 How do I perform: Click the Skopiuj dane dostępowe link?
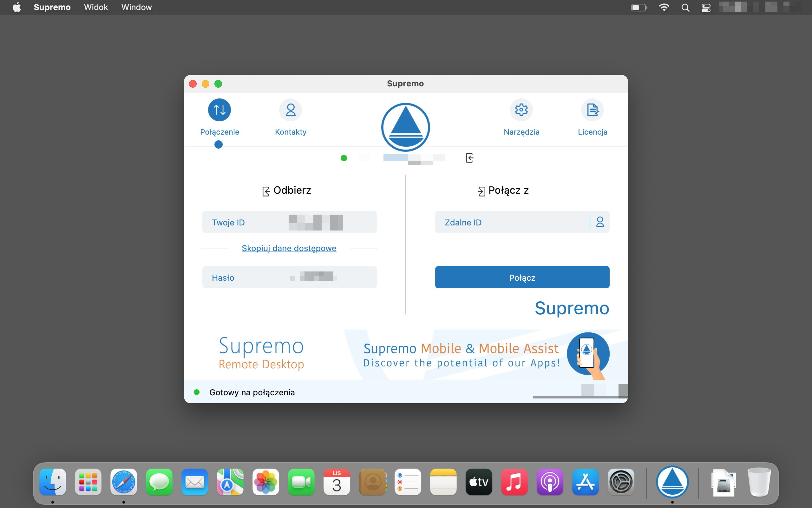pos(289,248)
